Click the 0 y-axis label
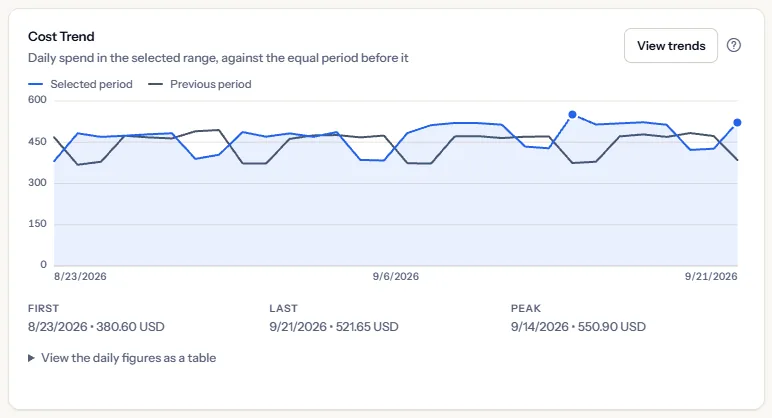 43,264
